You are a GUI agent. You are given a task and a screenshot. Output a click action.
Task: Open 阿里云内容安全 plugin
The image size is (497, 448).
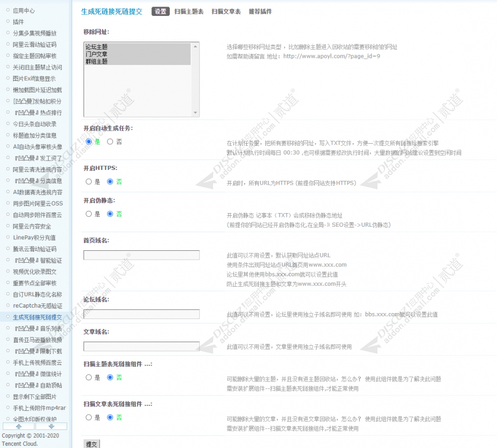click(x=32, y=226)
